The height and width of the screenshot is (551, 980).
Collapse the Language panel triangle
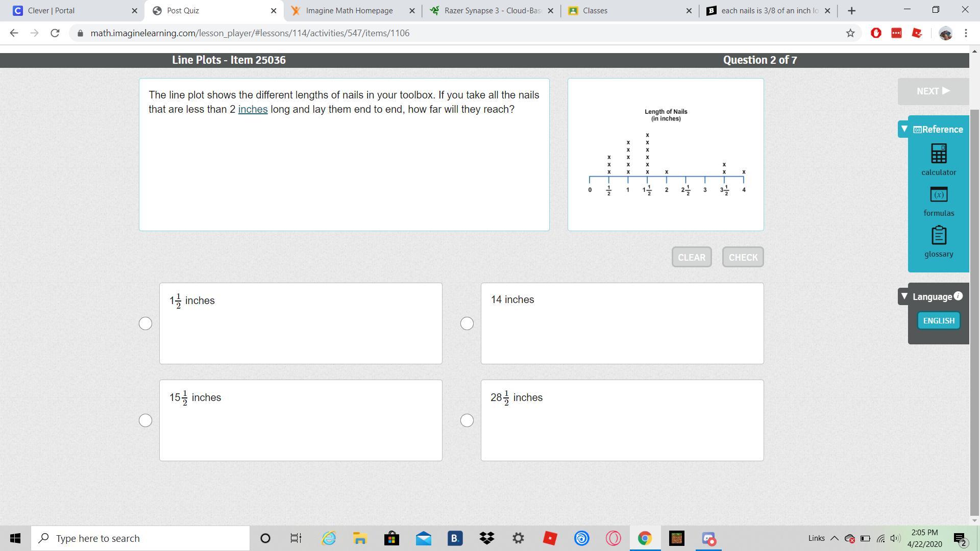(x=904, y=296)
